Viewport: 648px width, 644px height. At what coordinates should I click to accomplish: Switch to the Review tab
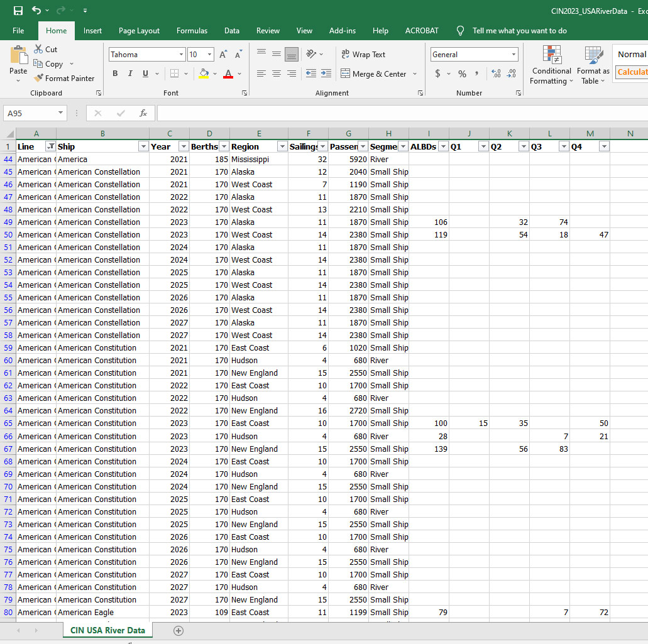tap(268, 31)
